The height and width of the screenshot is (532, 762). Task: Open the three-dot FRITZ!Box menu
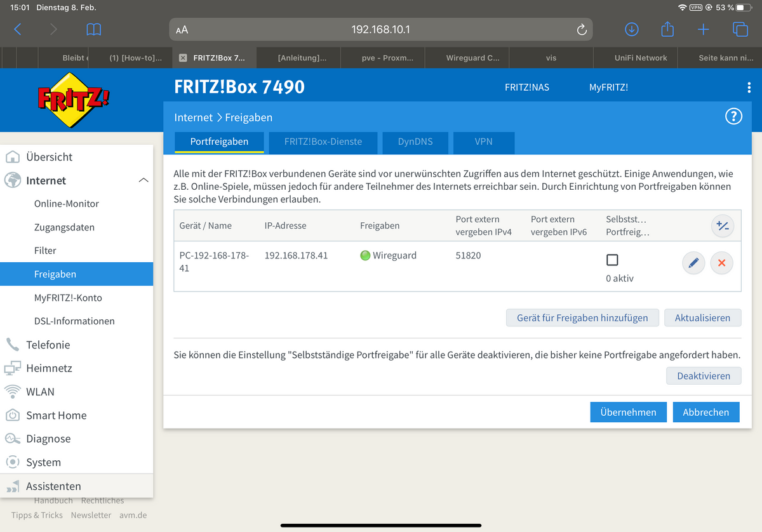click(749, 88)
